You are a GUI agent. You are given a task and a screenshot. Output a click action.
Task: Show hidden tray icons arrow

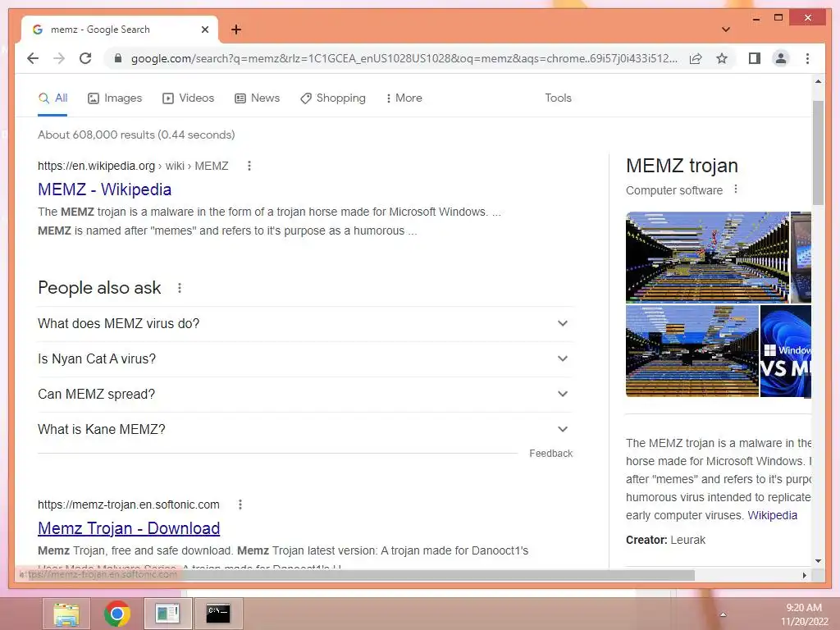pyautogui.click(x=723, y=614)
